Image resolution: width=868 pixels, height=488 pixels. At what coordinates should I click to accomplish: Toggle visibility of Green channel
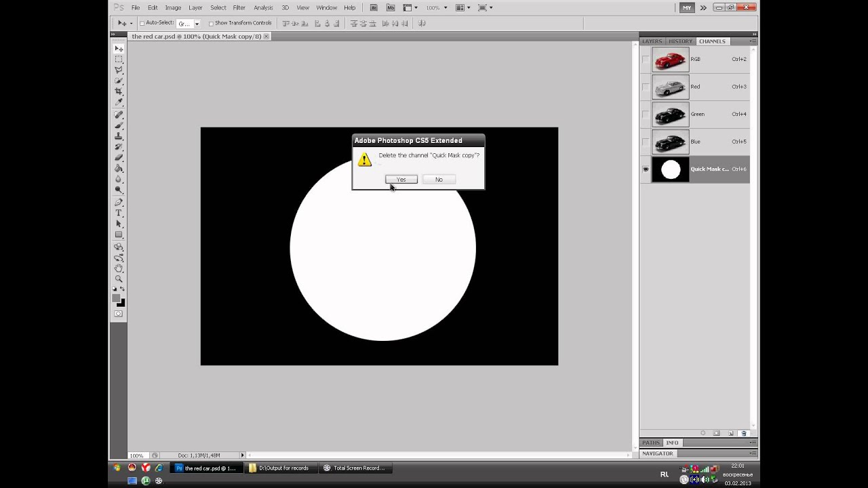pyautogui.click(x=646, y=115)
